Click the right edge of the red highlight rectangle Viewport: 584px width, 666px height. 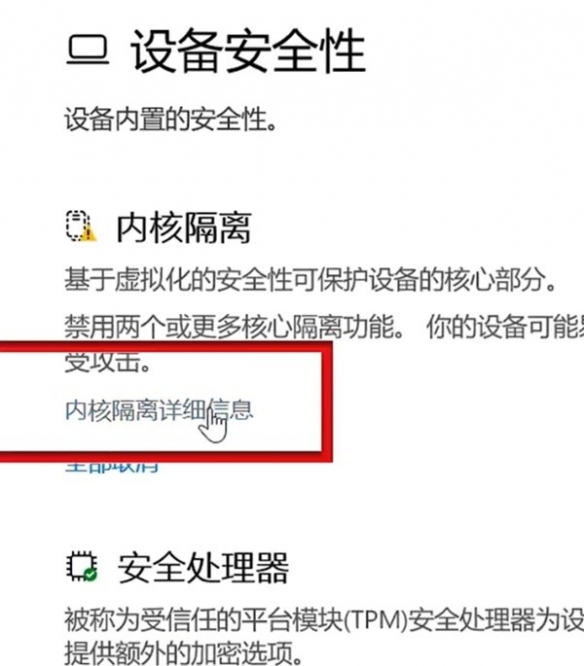click(x=327, y=401)
